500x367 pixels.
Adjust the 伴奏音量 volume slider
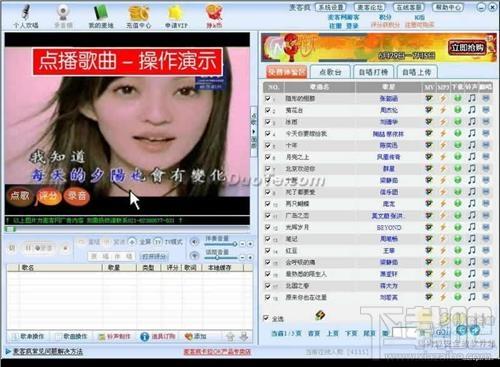(221, 244)
